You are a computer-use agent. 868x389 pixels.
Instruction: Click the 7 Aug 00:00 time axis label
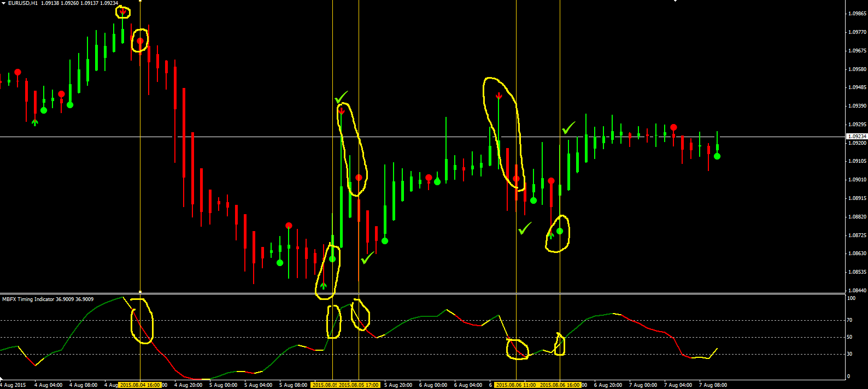click(x=643, y=385)
